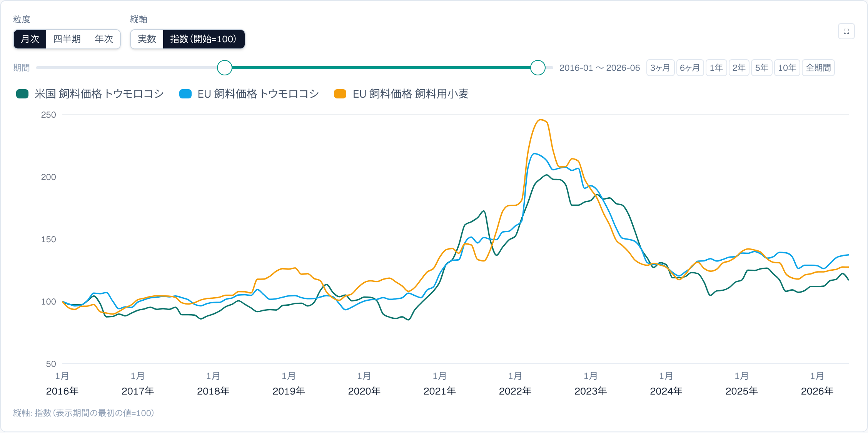
Task: Toggle the blue EU トウモロコシ legend swatch
Action: [185, 94]
